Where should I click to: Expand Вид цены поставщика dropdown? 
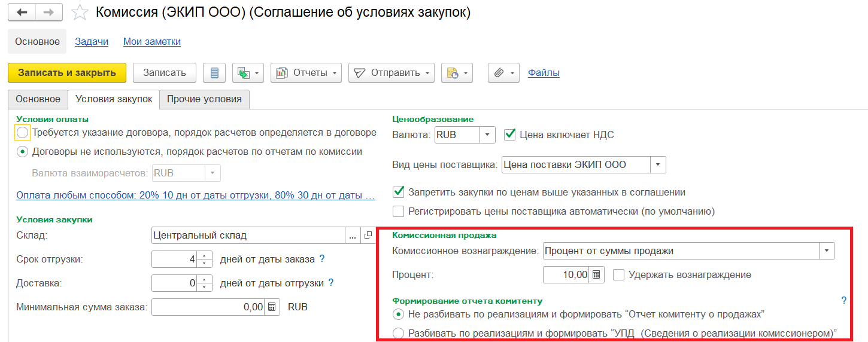[658, 164]
